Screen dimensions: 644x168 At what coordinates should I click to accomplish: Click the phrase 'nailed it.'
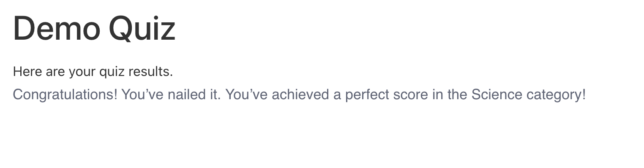tap(194, 95)
